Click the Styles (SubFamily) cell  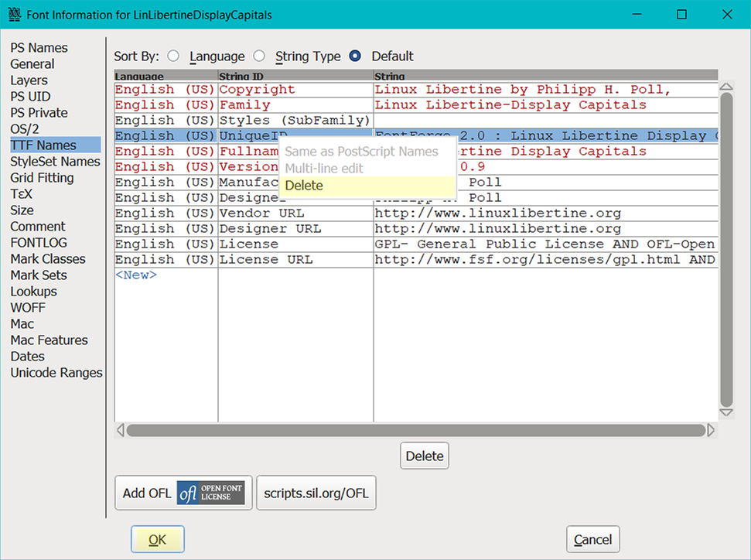click(295, 120)
